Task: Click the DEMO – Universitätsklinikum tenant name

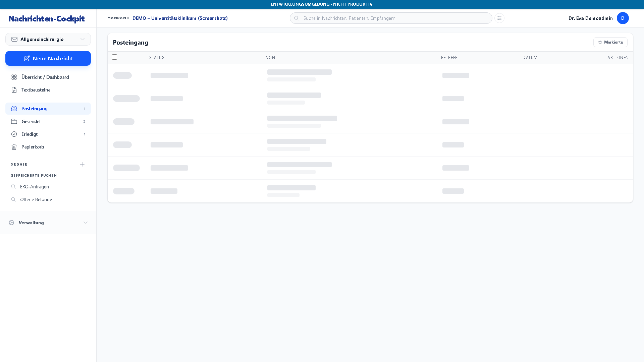Action: (x=180, y=18)
